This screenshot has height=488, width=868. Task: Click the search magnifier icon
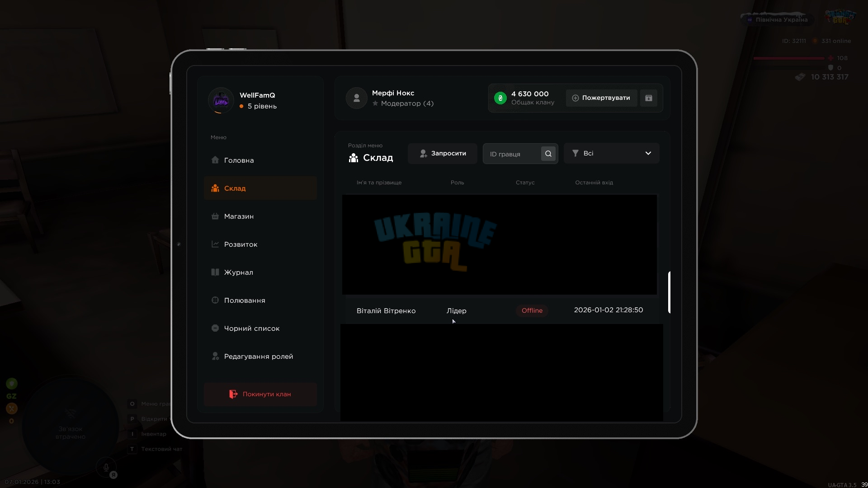tap(548, 154)
